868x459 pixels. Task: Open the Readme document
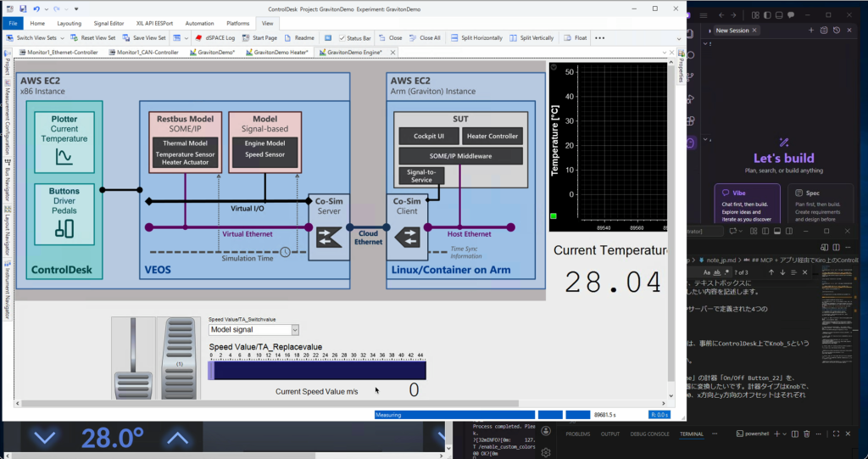point(299,38)
